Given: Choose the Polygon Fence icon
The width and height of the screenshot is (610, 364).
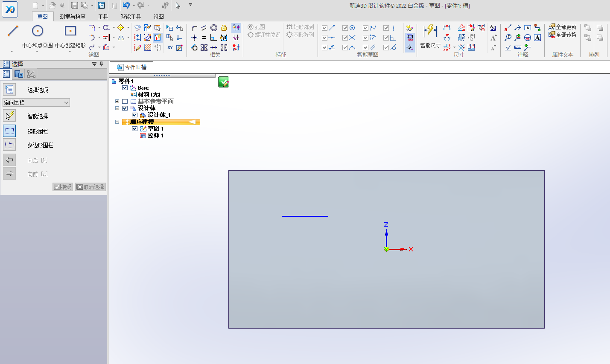Looking at the screenshot, I should [9, 145].
